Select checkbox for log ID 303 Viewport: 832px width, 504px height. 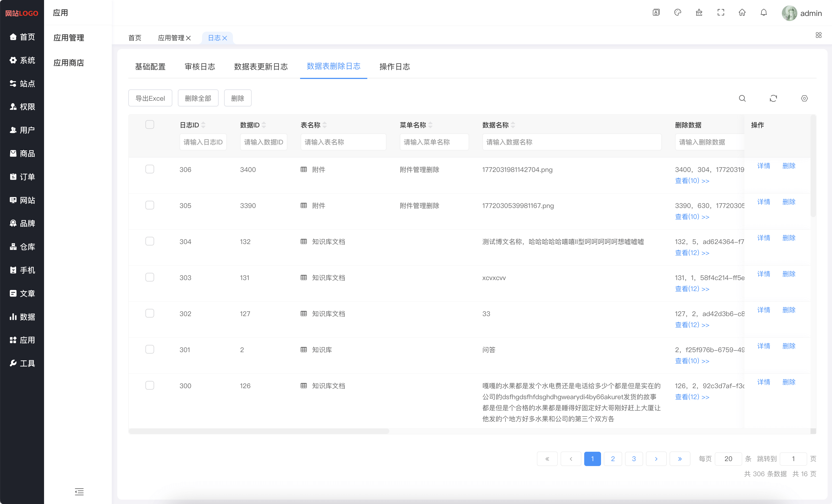tap(149, 277)
